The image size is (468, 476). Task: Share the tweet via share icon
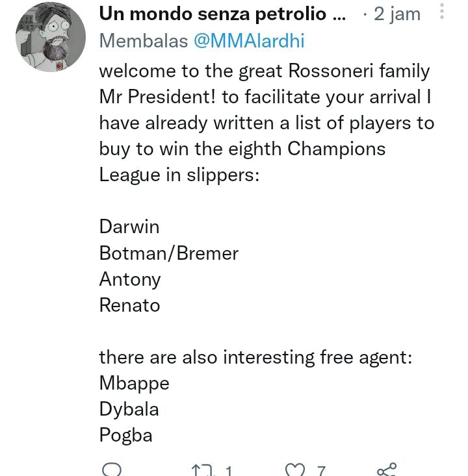coord(386,470)
